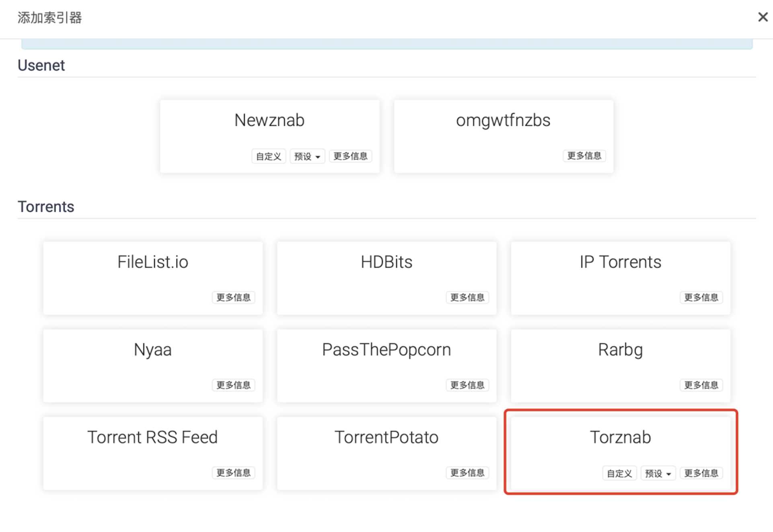773x532 pixels.
Task: Open the 预设 dropdown under Newznab
Action: [x=307, y=156]
